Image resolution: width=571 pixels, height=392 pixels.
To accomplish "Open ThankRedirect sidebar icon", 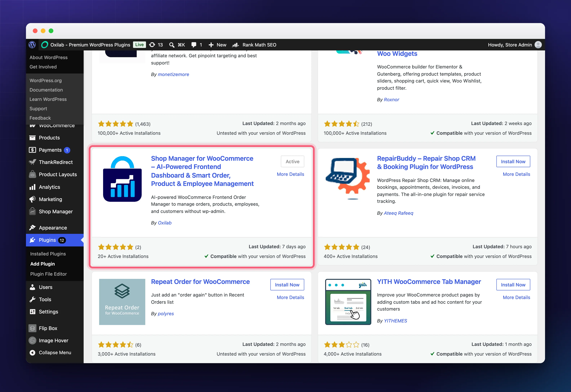I will [x=32, y=162].
